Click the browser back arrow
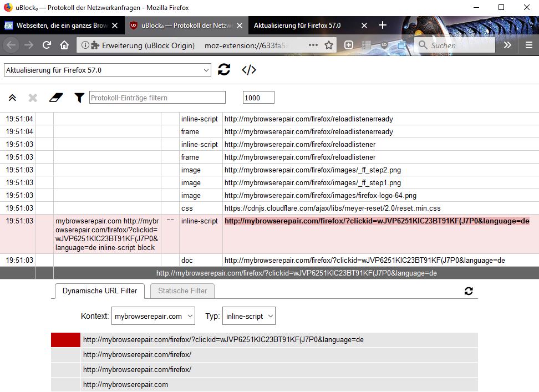The image size is (539, 392). click(11, 45)
